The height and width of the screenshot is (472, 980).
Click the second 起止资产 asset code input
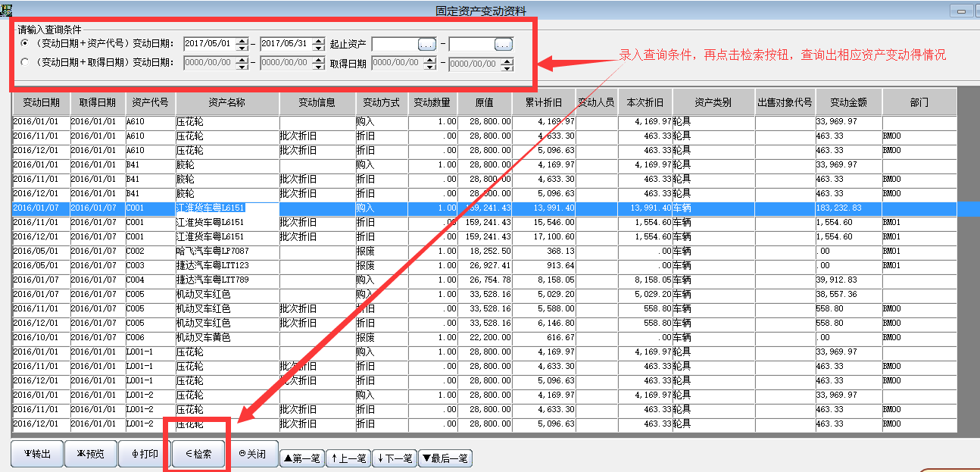[x=472, y=45]
